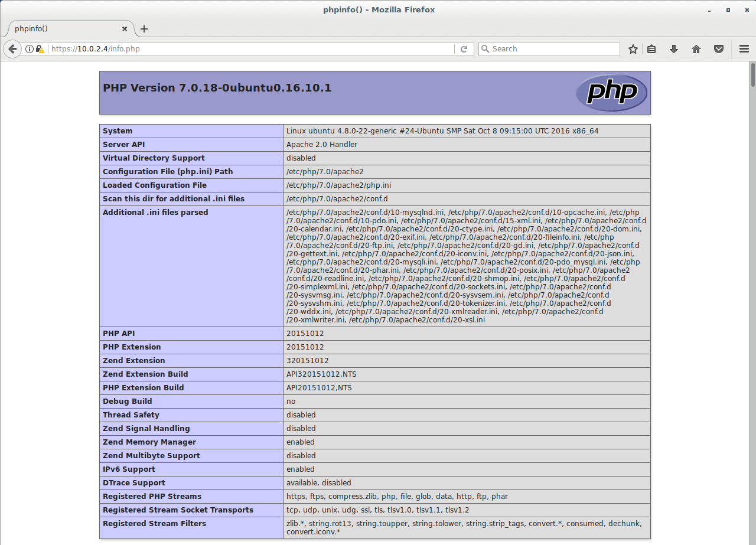Click into the Search field
This screenshot has height=545, width=756.
(x=552, y=49)
